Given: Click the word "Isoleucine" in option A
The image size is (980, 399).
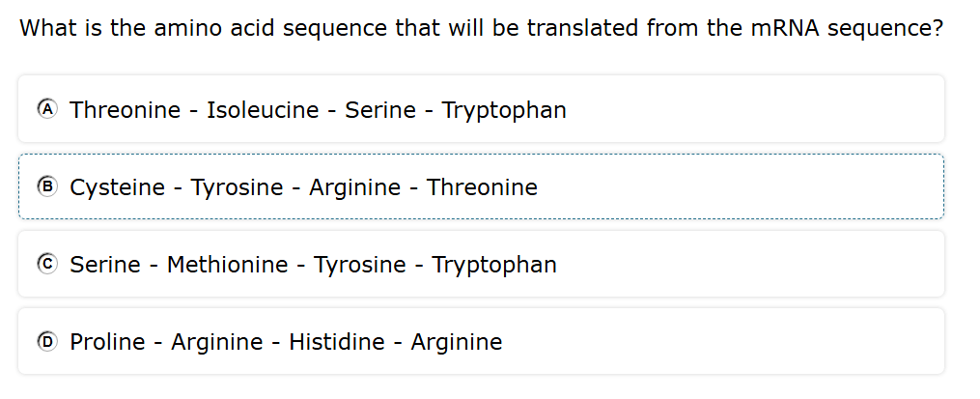Looking at the screenshot, I should click(263, 110).
